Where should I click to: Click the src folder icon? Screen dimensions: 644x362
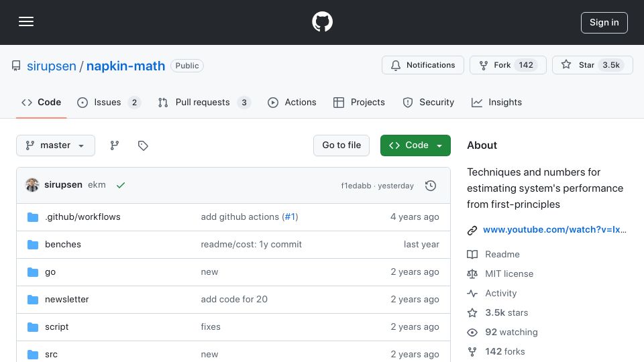coord(33,355)
